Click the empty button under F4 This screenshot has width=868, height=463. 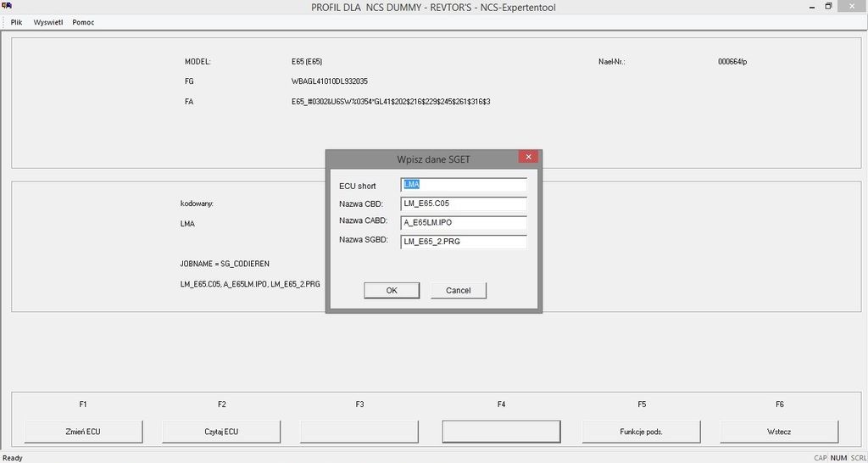[501, 432]
